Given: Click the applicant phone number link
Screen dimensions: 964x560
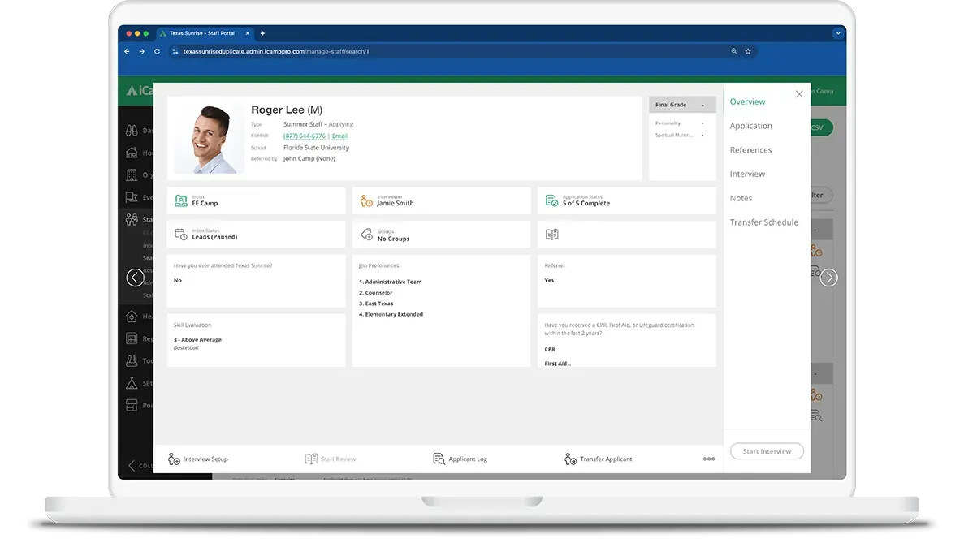Looking at the screenshot, I should click(x=304, y=136).
